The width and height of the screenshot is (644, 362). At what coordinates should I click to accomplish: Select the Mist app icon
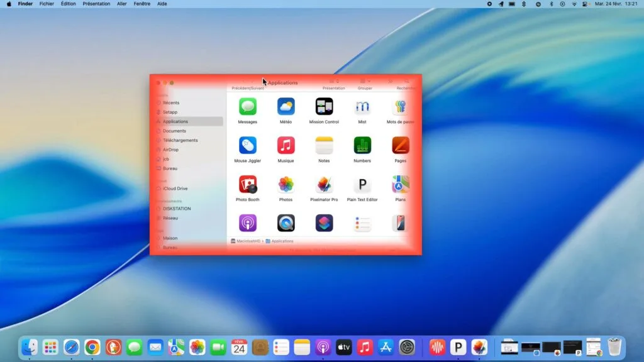pyautogui.click(x=362, y=107)
